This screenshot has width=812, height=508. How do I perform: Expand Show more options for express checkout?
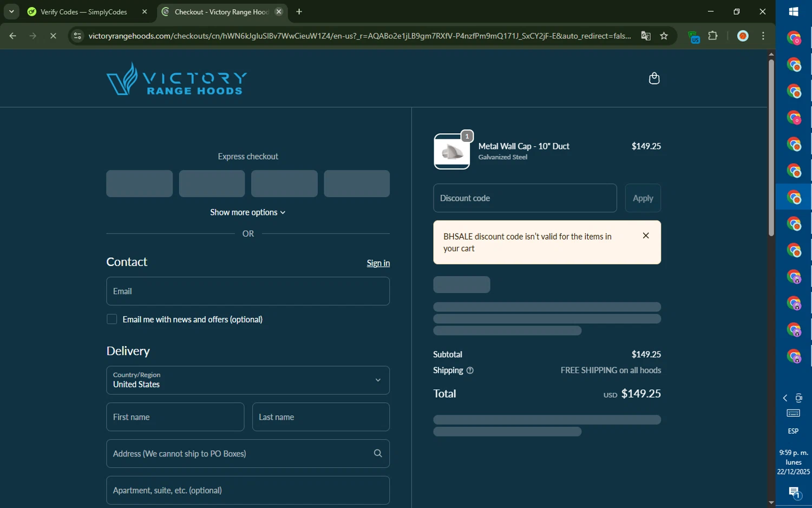point(248,212)
